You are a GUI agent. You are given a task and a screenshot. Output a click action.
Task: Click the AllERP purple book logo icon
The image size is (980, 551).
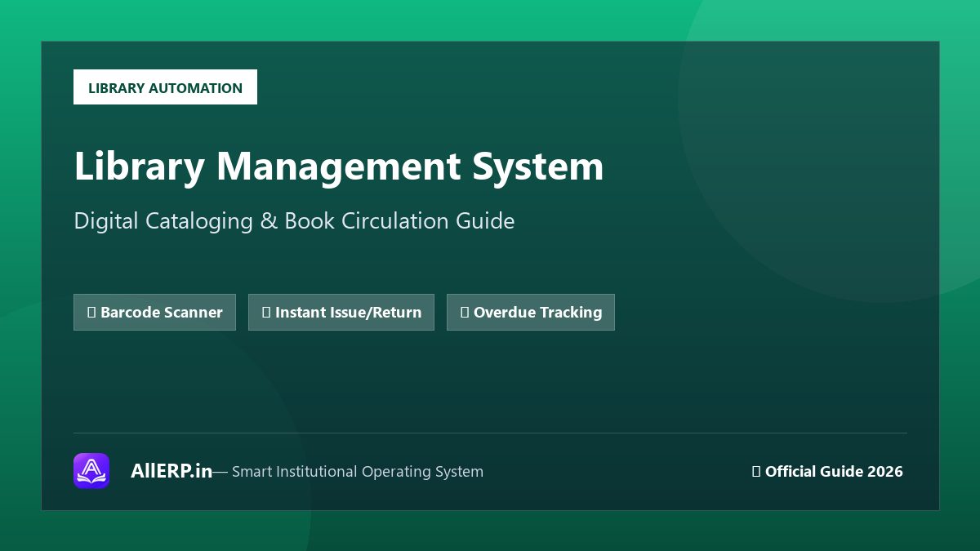[91, 471]
